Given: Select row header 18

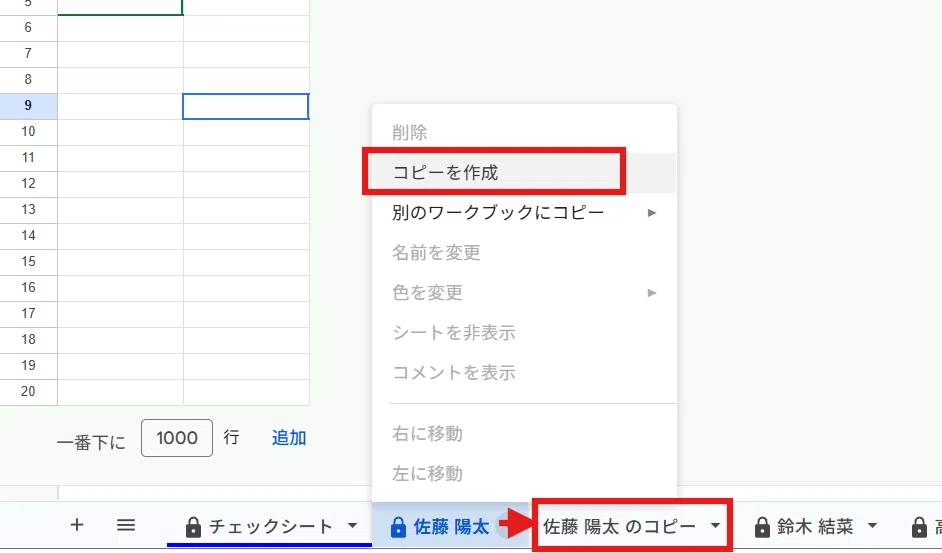Looking at the screenshot, I should [x=28, y=340].
